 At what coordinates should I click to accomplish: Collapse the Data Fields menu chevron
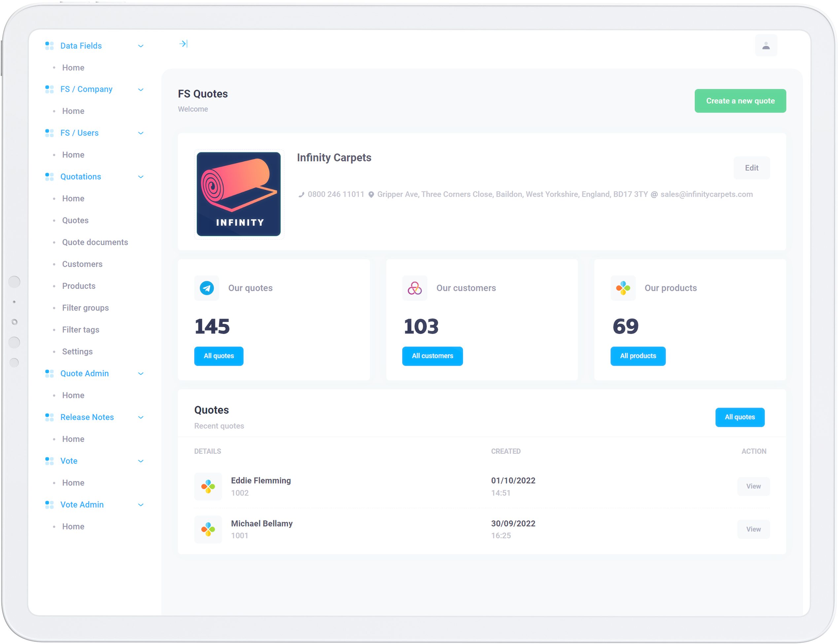[141, 46]
